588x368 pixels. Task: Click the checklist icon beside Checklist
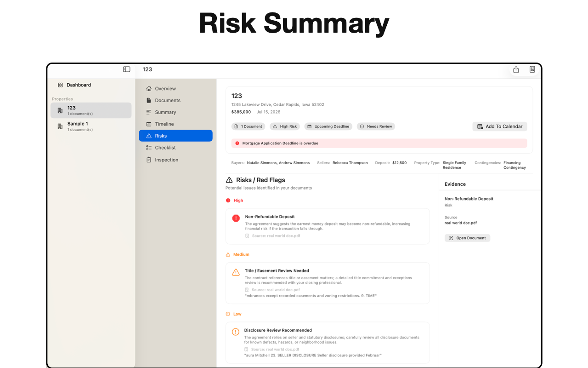149,148
